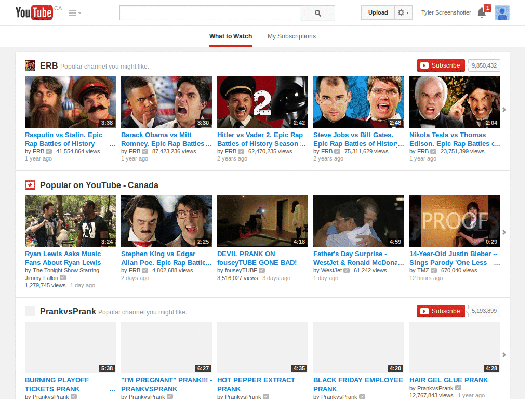Click the Popular on YouTube - Canada star icon
The height and width of the screenshot is (399, 532).
tap(30, 185)
